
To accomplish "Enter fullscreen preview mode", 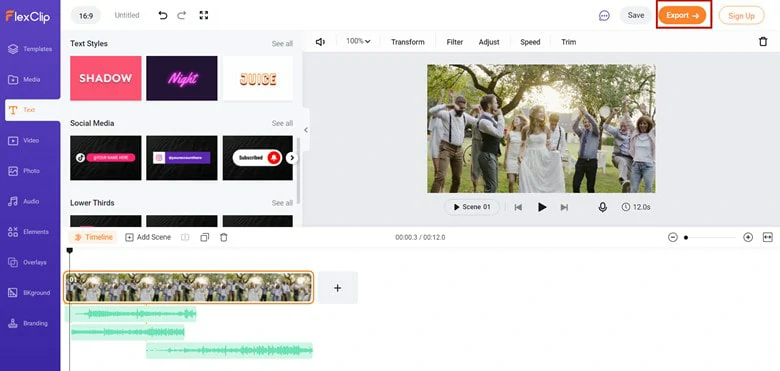I will (203, 15).
